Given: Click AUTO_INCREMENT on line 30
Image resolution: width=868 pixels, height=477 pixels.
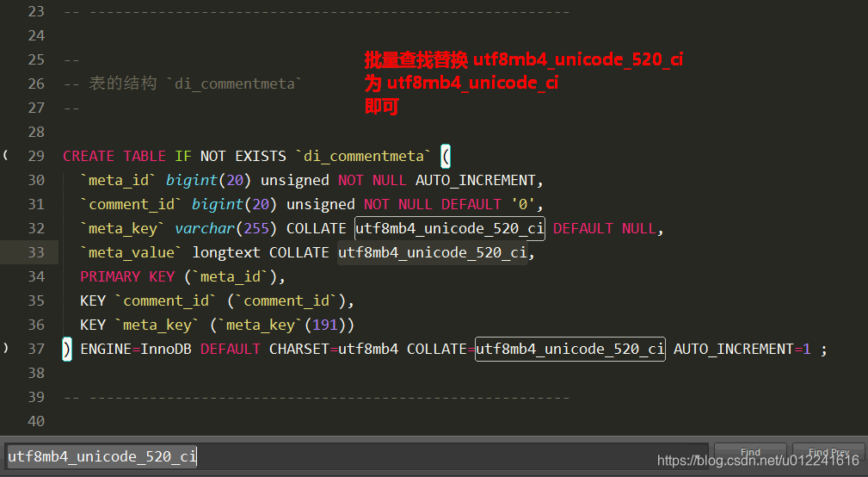Looking at the screenshot, I should 476,180.
